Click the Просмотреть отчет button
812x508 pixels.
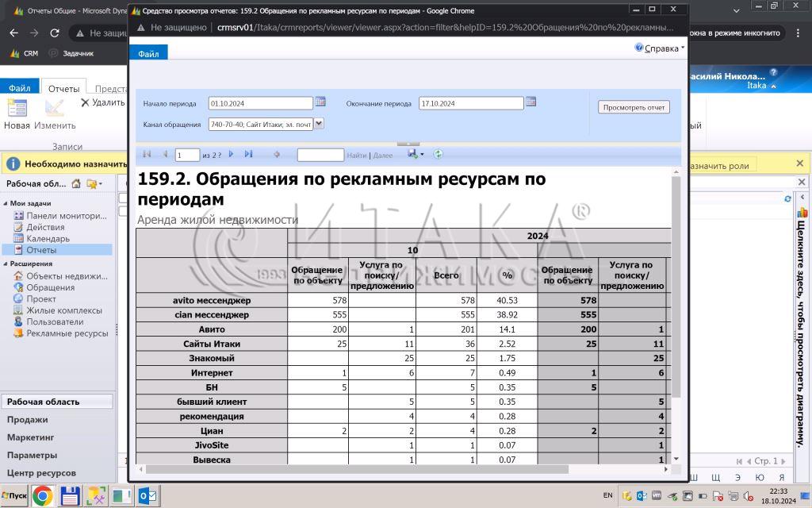point(634,107)
